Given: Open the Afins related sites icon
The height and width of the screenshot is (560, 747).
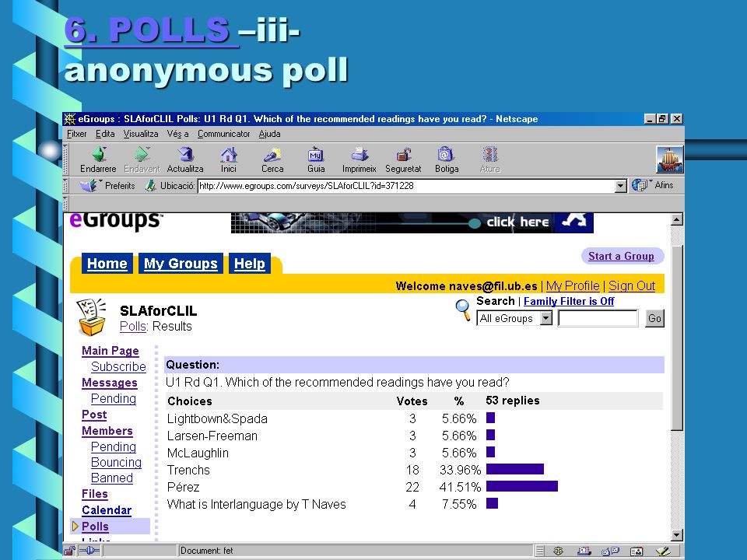Looking at the screenshot, I should (x=640, y=185).
